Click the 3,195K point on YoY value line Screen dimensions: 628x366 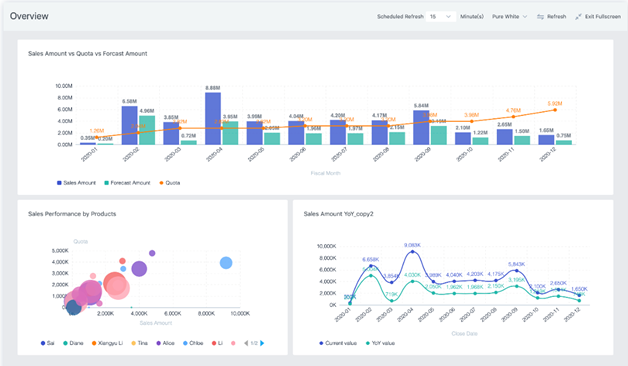pyautogui.click(x=517, y=286)
